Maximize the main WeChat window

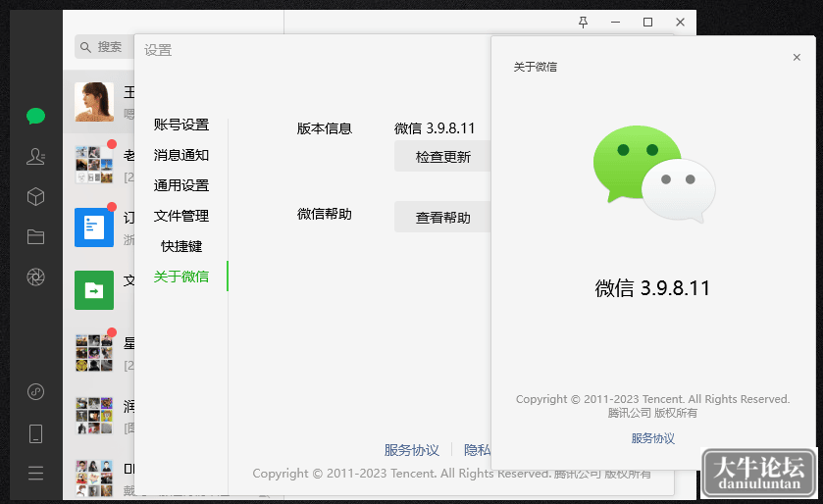(647, 22)
